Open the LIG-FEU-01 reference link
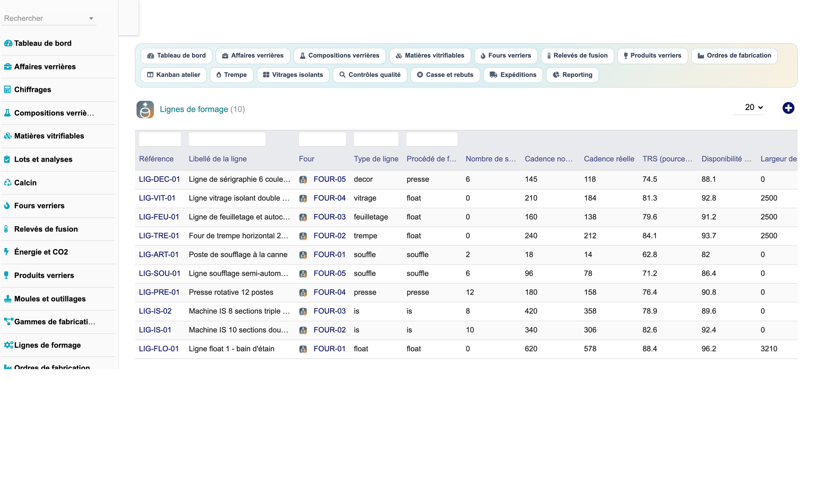815x504 pixels. pyautogui.click(x=159, y=217)
